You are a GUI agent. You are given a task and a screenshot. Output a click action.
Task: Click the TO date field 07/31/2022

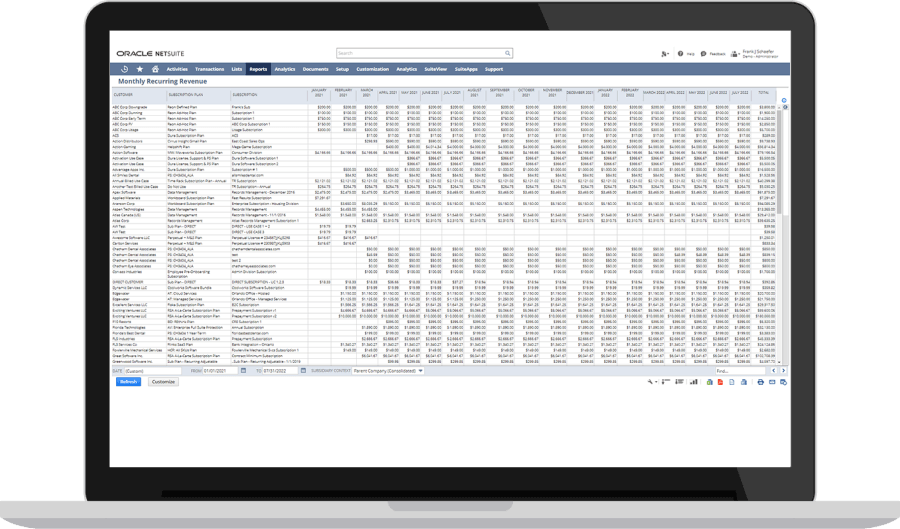pos(280,371)
